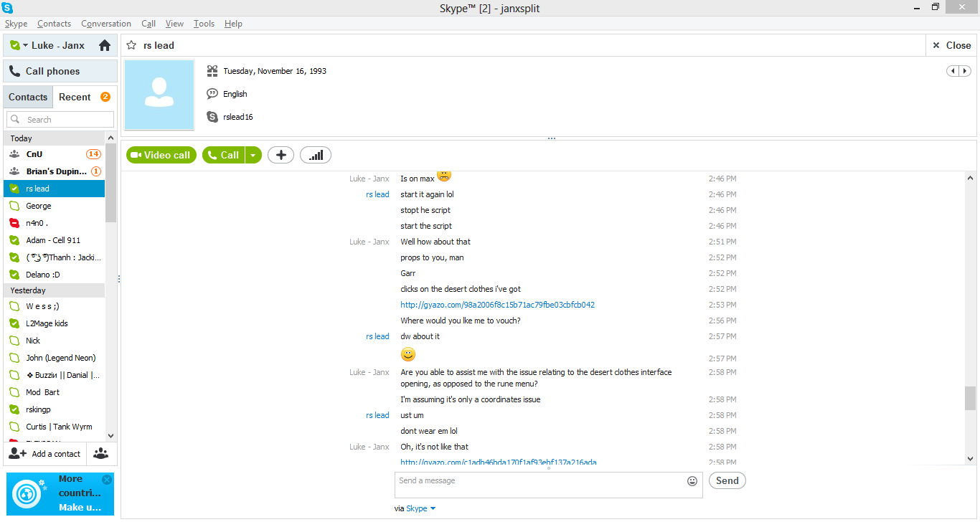Open via Skype dropdown

pos(420,508)
